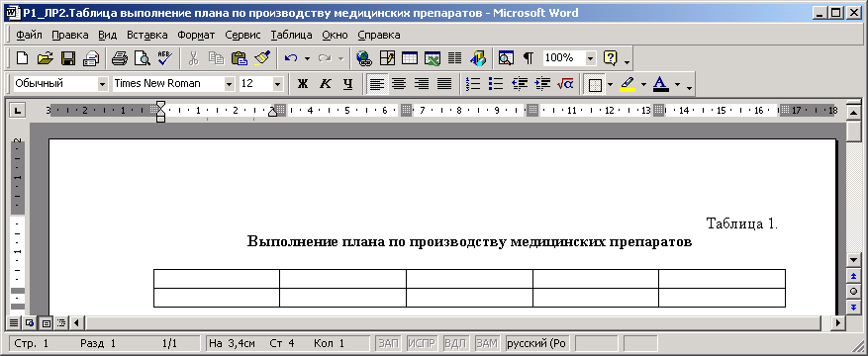The height and width of the screenshot is (356, 868).
Task: Open the font size 12 dropdown
Action: point(278,84)
